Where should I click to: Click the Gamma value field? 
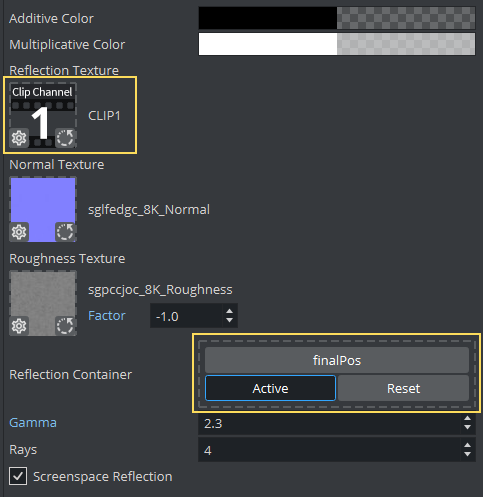click(330, 423)
